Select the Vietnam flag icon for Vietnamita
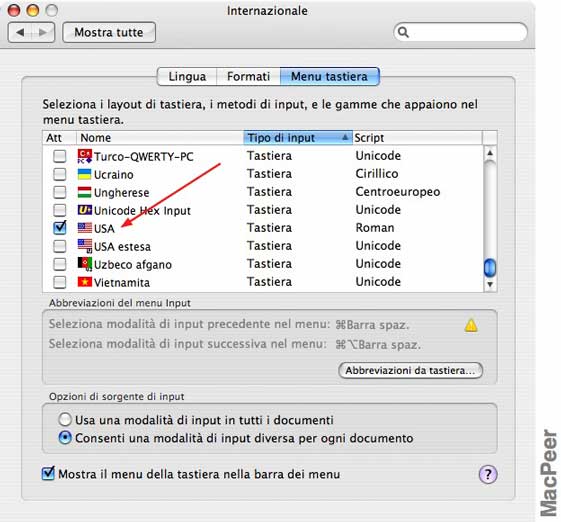 [84, 282]
